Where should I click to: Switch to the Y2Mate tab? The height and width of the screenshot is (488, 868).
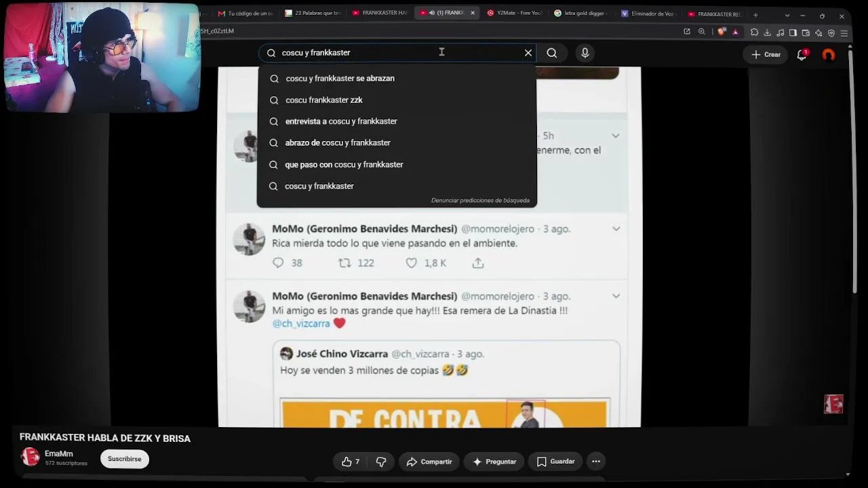click(x=514, y=14)
